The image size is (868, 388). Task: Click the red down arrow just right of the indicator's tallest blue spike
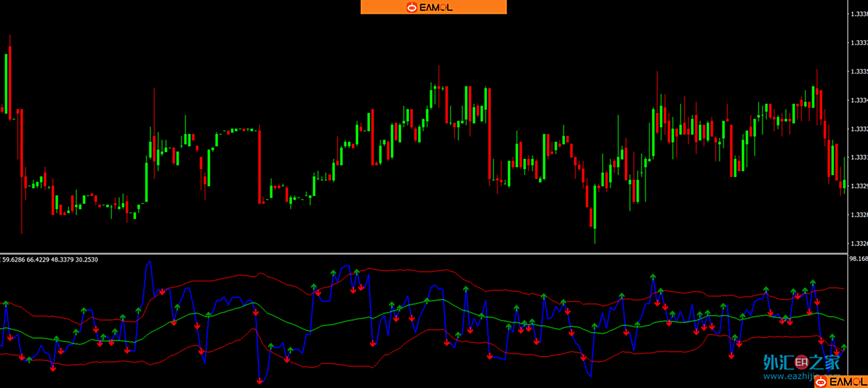pyautogui.click(x=162, y=292)
